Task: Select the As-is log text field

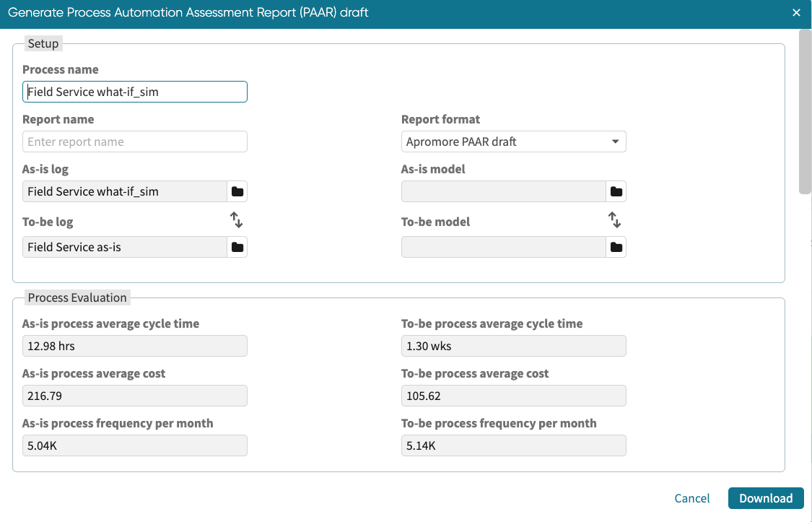Action: click(x=124, y=191)
